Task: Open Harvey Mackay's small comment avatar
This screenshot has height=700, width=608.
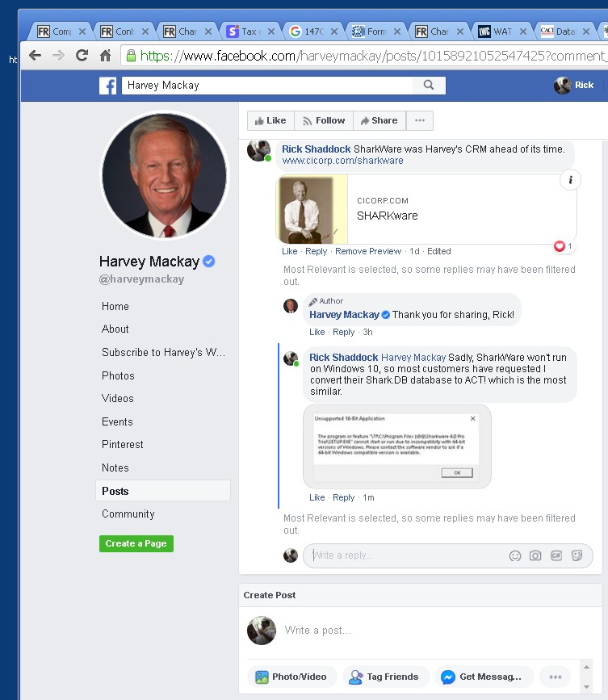Action: click(x=291, y=306)
